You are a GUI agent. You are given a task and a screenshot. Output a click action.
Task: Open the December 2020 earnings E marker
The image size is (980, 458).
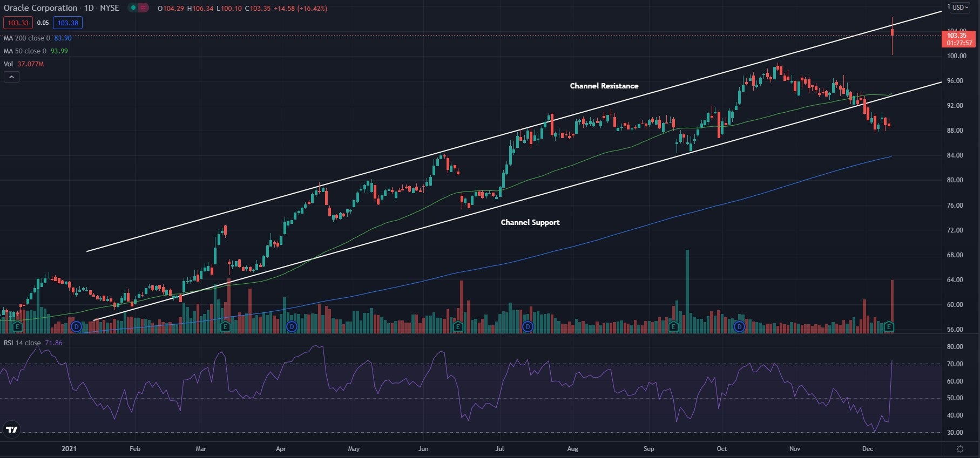[18, 326]
